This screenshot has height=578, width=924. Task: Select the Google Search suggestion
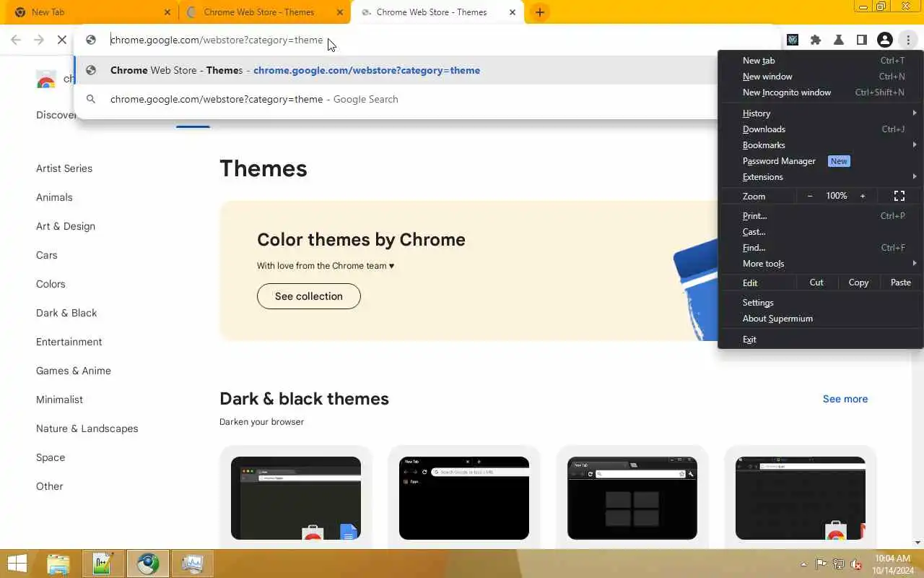pos(396,99)
